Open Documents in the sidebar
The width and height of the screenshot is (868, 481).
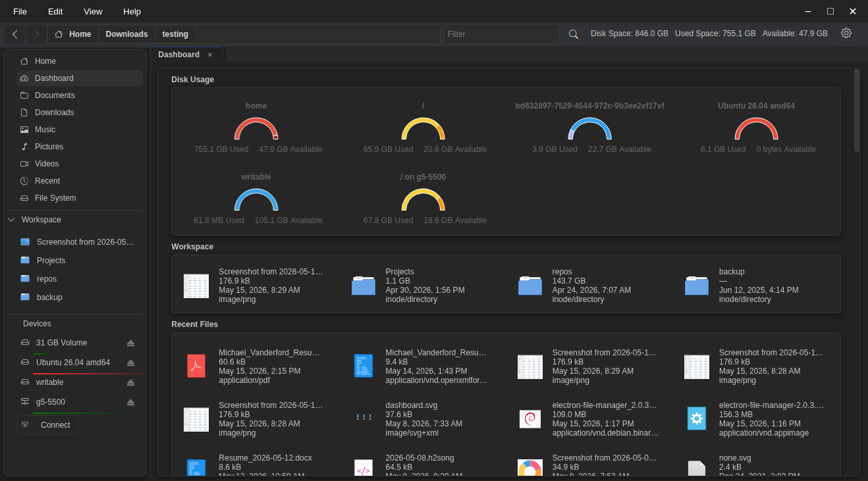point(80,95)
